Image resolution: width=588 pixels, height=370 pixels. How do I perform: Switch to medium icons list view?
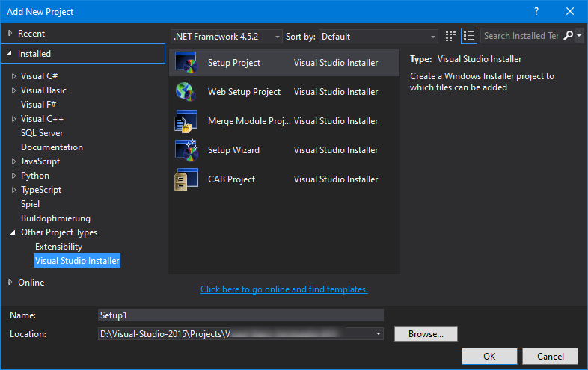(x=469, y=36)
